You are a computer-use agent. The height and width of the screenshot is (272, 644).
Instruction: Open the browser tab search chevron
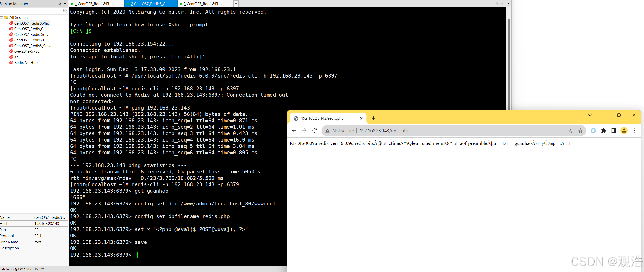[590, 115]
